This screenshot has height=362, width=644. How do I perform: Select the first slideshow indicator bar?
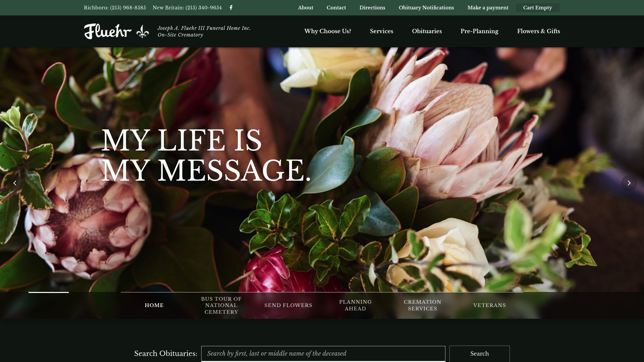48,292
